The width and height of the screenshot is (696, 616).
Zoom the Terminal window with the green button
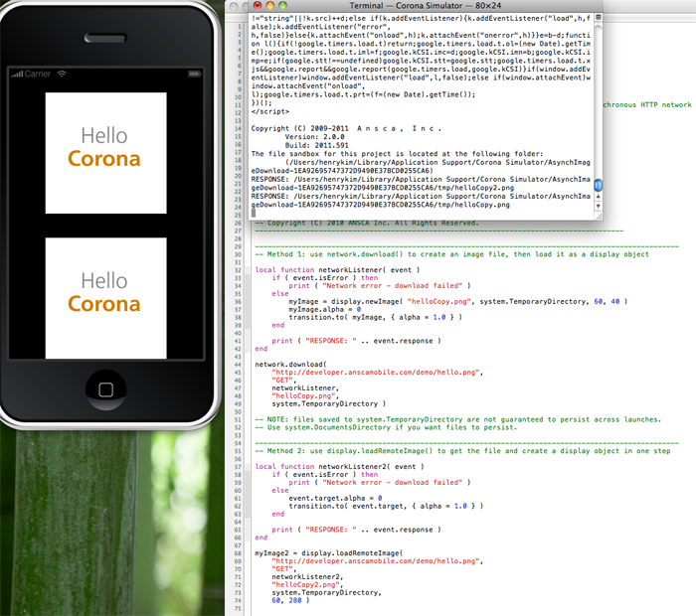tap(282, 5)
